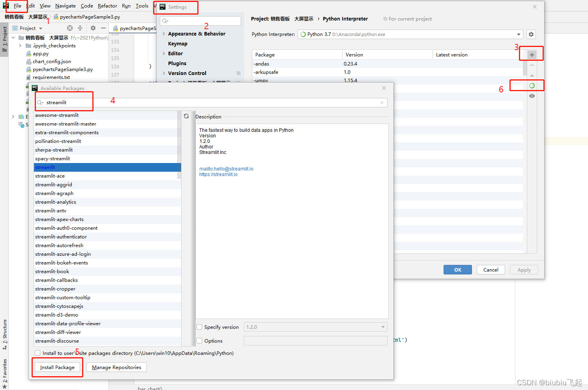Click the upgrade package arrow icon

(532, 75)
